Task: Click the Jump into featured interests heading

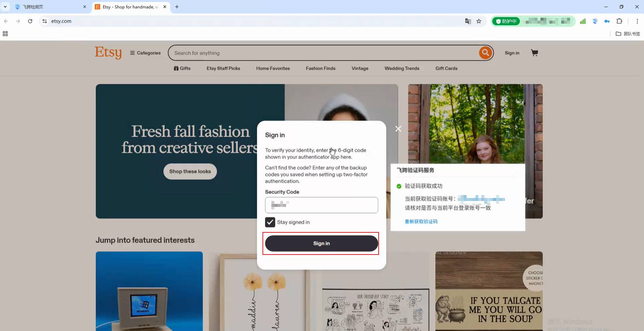Action: pos(145,240)
